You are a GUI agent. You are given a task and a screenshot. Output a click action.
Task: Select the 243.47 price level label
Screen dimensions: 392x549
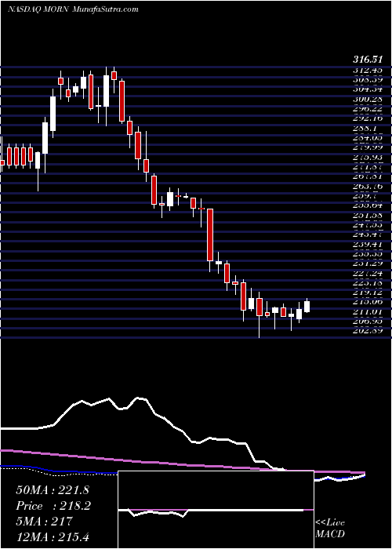tap(368, 235)
